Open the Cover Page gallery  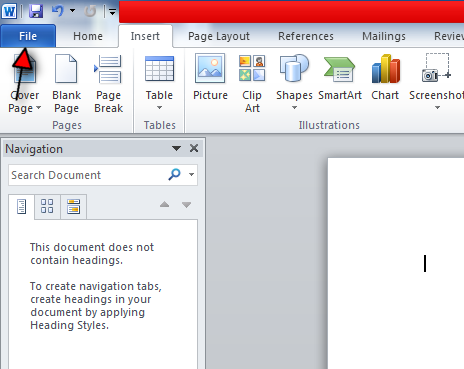click(x=24, y=83)
